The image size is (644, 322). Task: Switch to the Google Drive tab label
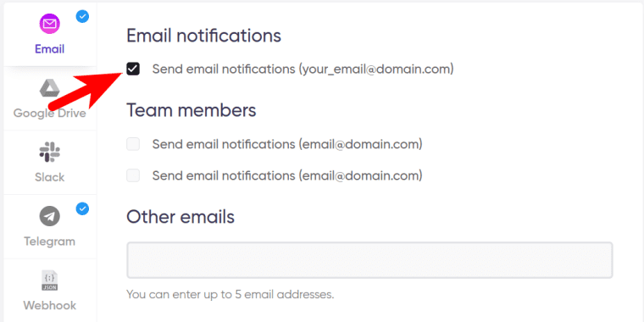coord(50,113)
